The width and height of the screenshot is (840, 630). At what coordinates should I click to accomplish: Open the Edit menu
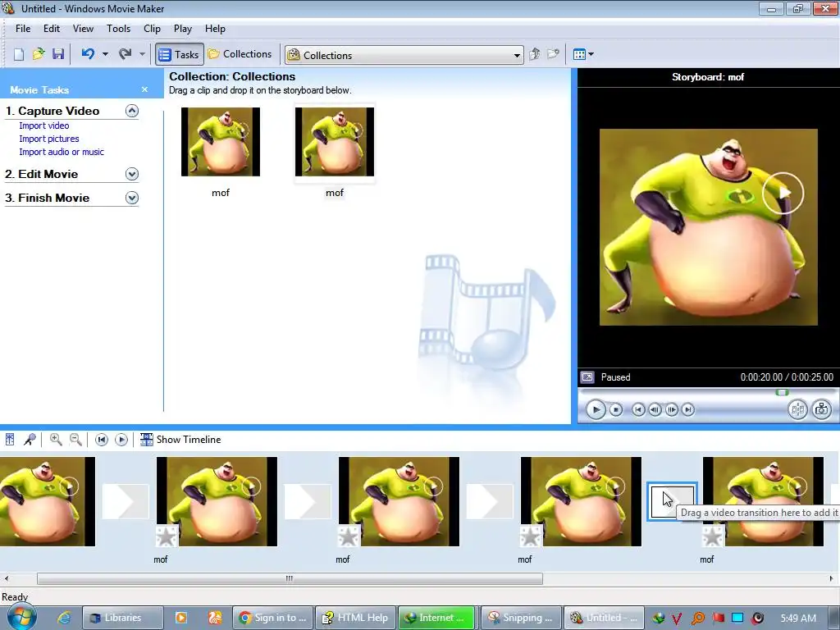point(52,29)
